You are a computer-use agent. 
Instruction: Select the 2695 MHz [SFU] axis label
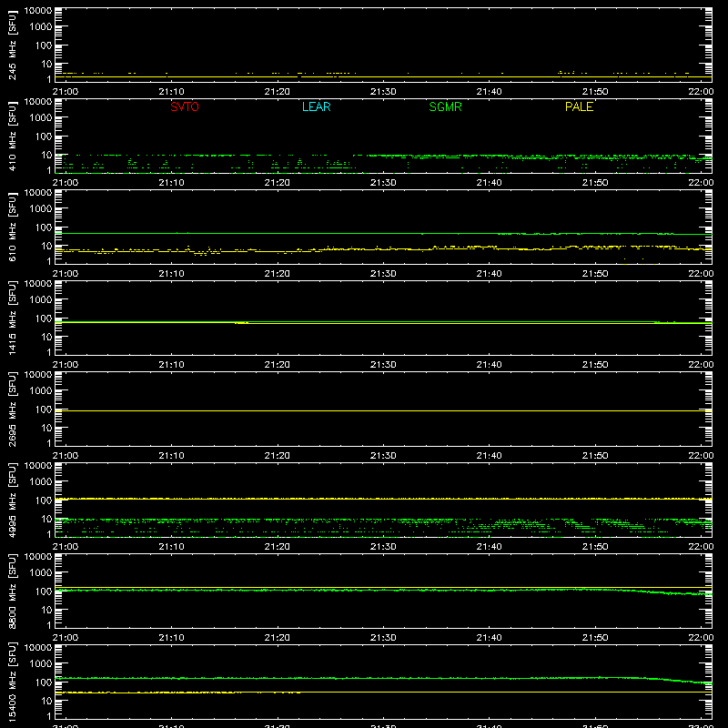click(x=13, y=409)
